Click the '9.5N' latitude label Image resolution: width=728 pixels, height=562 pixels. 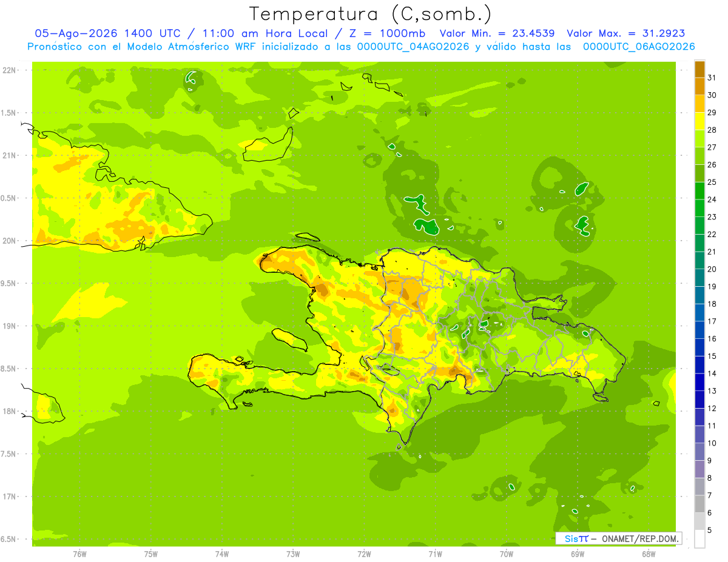[x=8, y=283]
